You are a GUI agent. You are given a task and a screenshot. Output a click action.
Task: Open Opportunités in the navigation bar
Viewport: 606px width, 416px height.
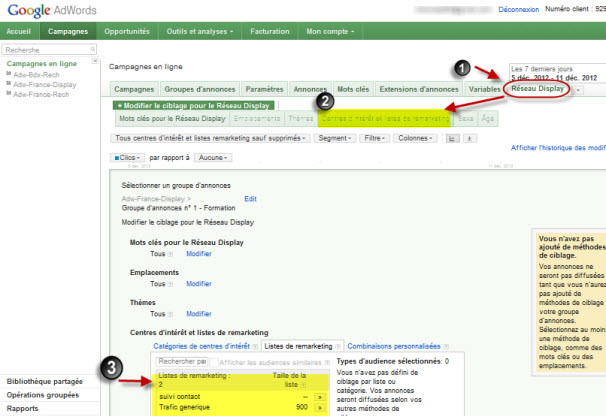[x=127, y=31]
